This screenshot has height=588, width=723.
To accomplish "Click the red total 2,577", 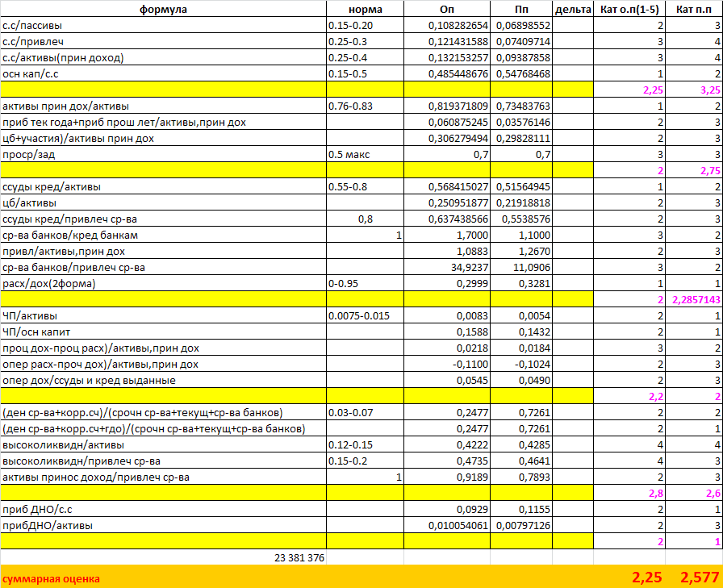I will [x=700, y=578].
